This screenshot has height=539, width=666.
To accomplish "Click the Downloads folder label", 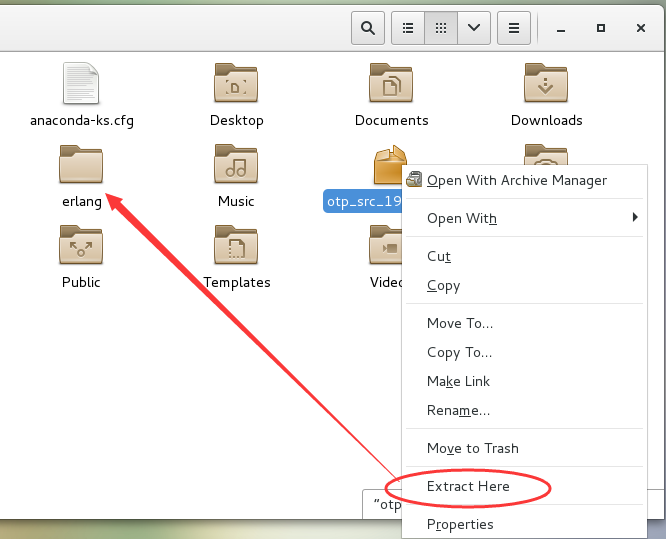I will pyautogui.click(x=547, y=121).
